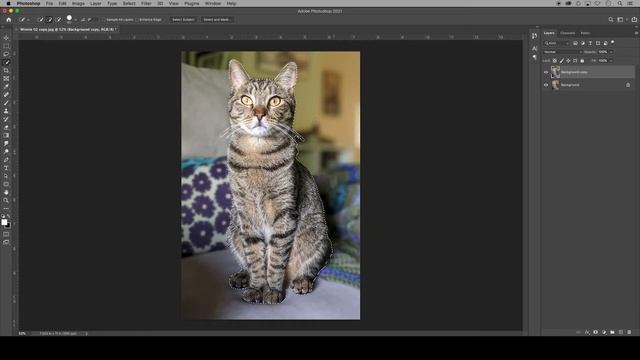Choose Subtract from Selection mode
This screenshot has width=640, height=360.
[58, 20]
